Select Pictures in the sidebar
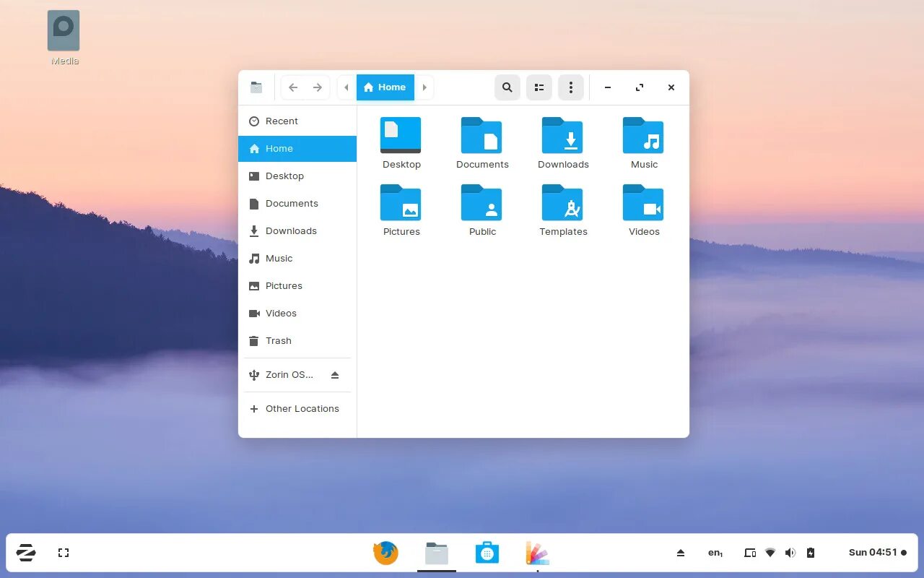 click(x=297, y=286)
